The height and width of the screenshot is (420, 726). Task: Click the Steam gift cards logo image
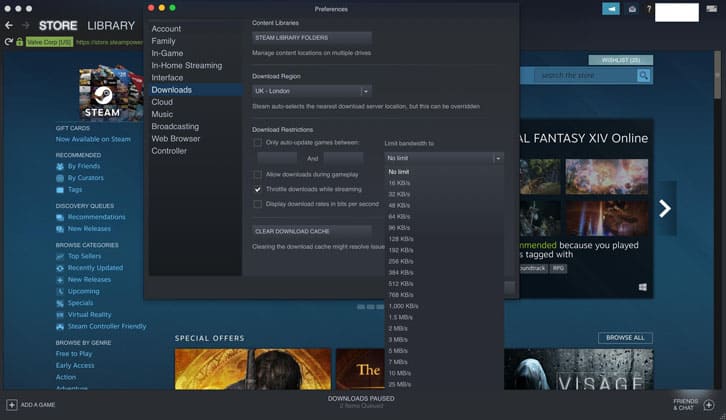(111, 93)
